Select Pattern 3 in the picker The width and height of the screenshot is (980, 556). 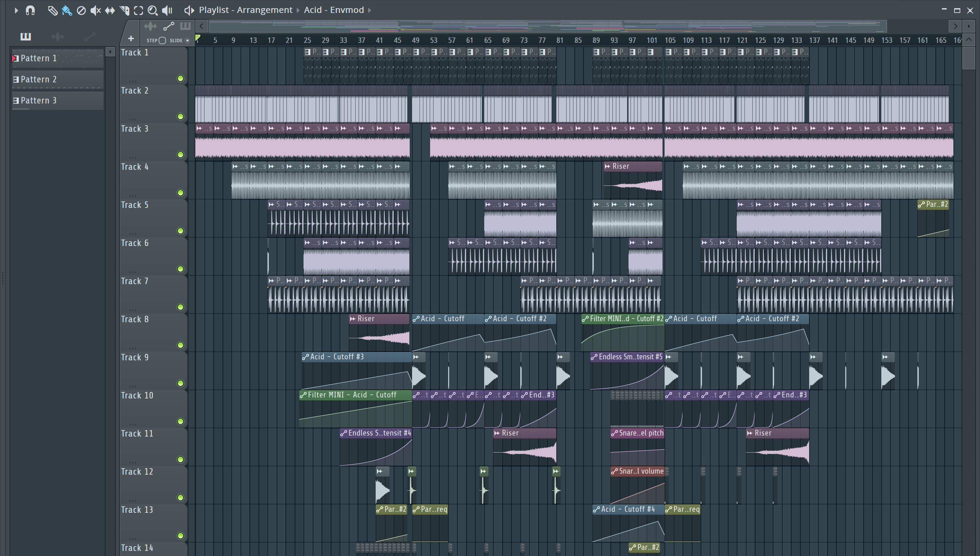click(x=58, y=100)
